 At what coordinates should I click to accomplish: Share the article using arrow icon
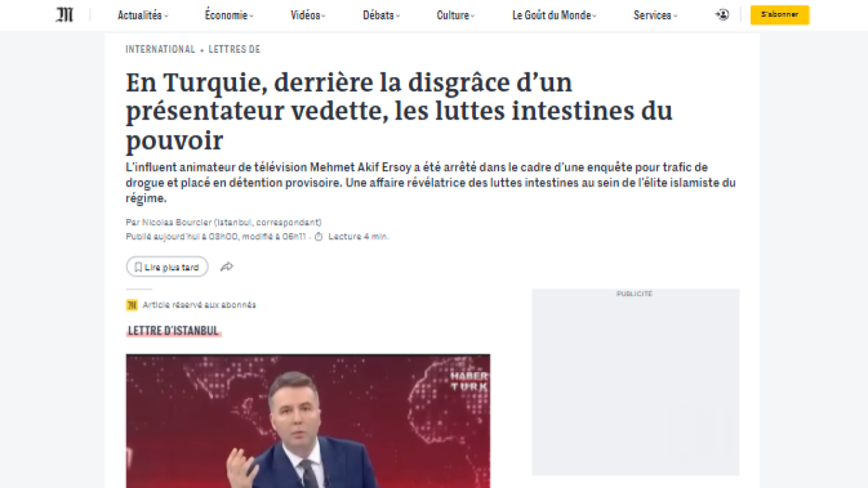click(226, 267)
